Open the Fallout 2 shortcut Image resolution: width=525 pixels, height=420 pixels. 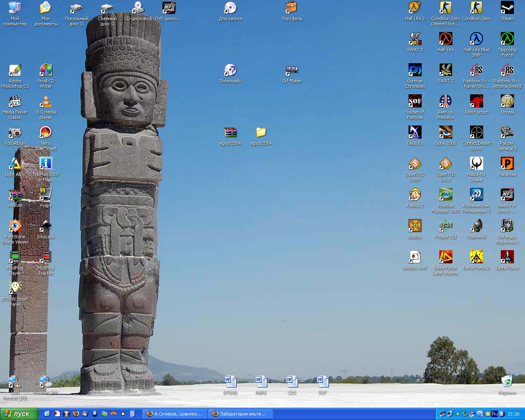[415, 195]
